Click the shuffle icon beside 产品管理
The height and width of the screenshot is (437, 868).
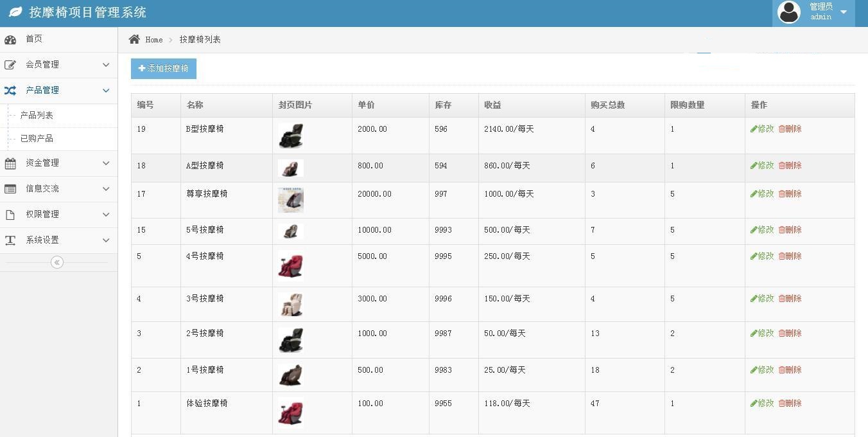coord(10,91)
